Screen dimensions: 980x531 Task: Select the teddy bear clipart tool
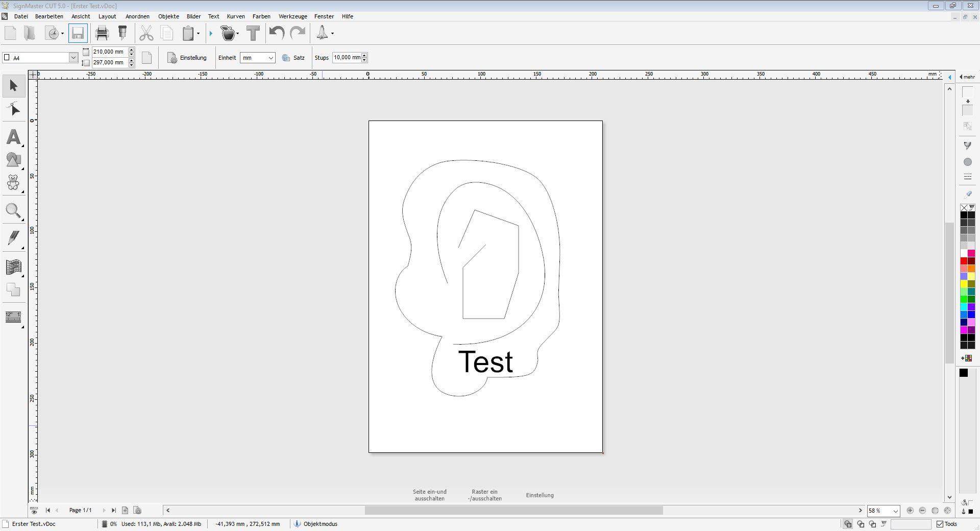[13, 182]
